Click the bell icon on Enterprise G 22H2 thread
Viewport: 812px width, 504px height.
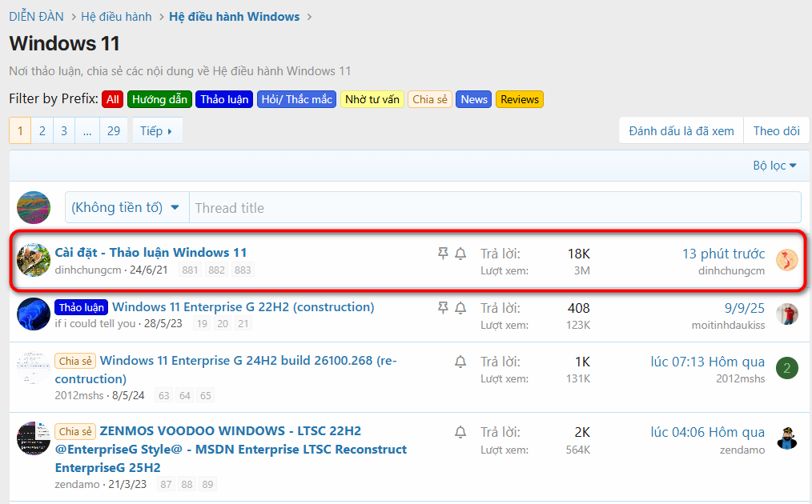pos(460,308)
